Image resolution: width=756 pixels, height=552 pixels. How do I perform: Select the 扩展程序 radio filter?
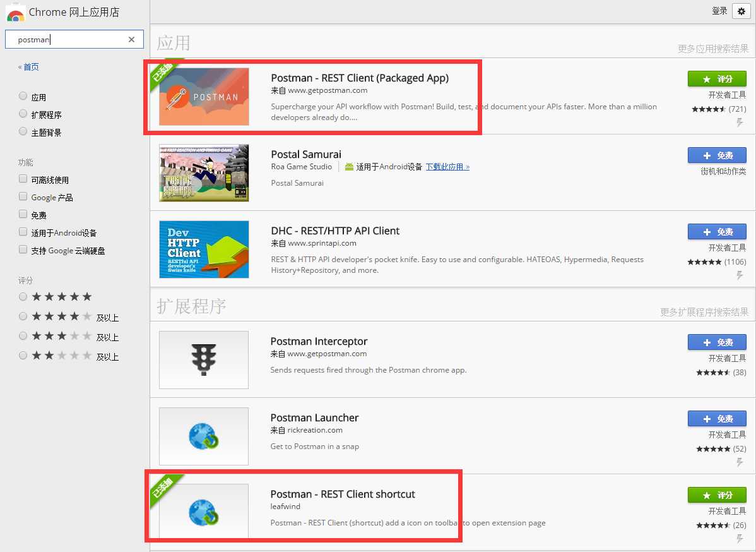[23, 114]
